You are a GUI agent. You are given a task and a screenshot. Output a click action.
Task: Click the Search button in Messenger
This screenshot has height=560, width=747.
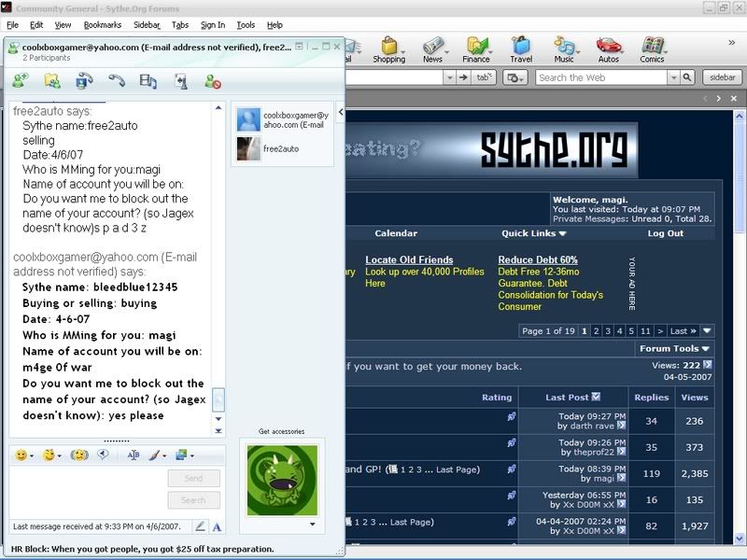[x=193, y=500]
